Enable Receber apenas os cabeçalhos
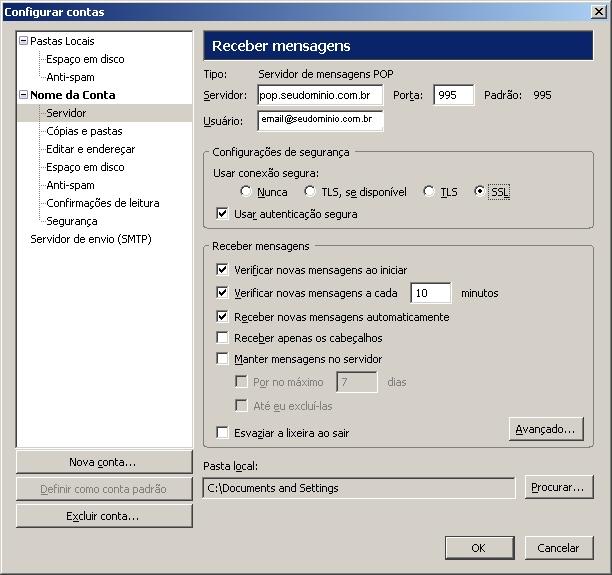The image size is (612, 575). tap(222, 337)
